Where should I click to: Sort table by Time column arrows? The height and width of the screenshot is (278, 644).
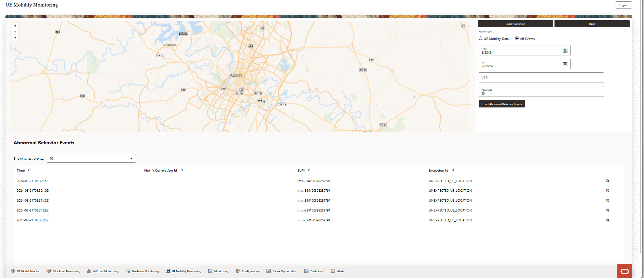tap(29, 170)
